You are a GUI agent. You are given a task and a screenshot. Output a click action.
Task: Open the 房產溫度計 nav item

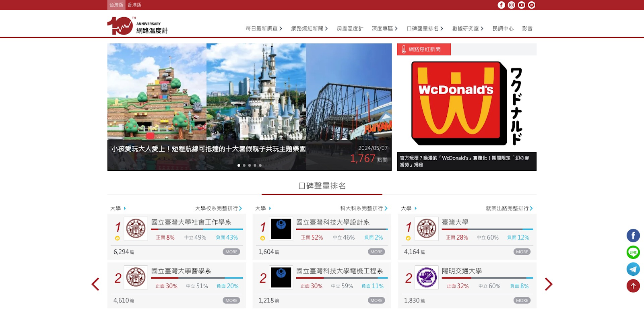[x=350, y=29]
